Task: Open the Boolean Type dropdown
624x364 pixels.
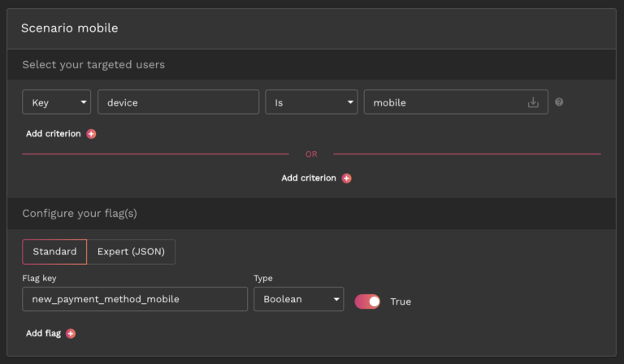Action: pos(298,299)
